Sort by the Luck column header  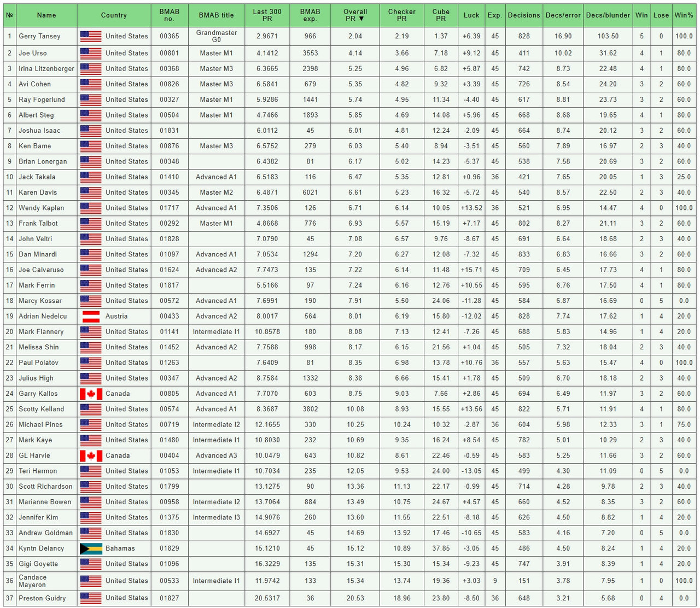click(471, 15)
